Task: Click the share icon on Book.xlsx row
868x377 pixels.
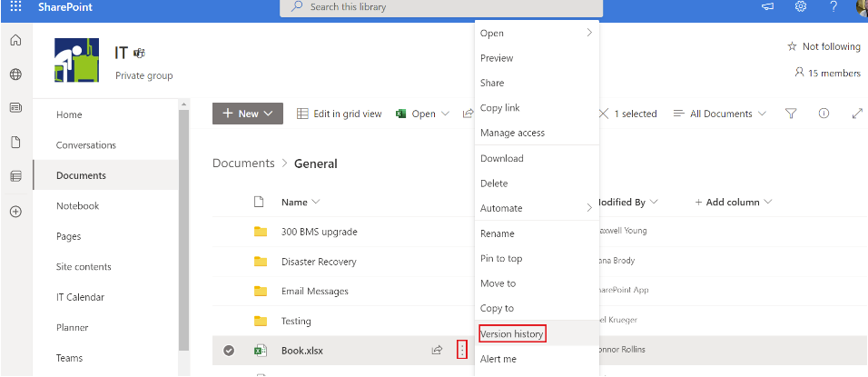Action: tap(437, 350)
